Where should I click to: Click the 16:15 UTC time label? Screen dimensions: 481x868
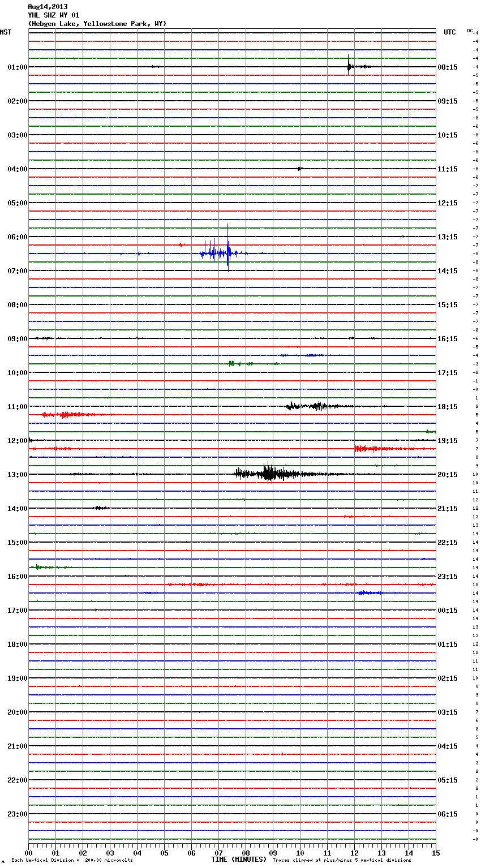point(448,339)
